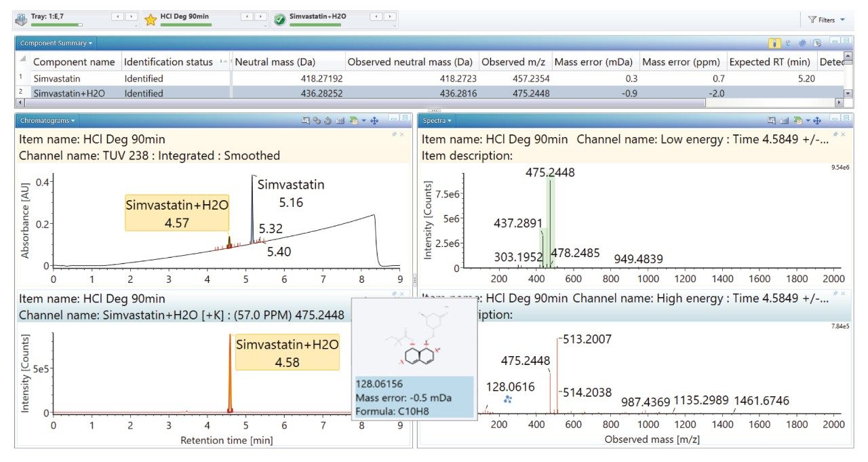The image size is (868, 462).
Task: Expand export dropdown arrow in Chromatograms toolbar
Action: tap(363, 120)
